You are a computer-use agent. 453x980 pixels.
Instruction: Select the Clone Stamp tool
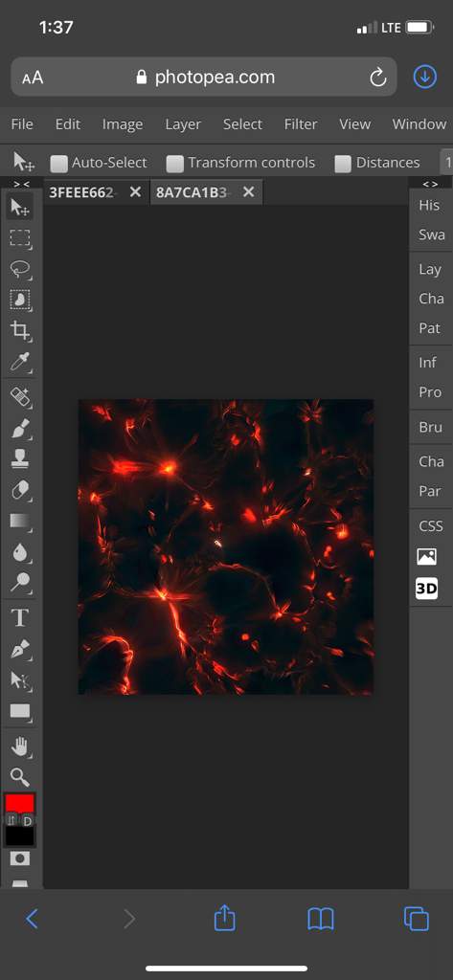(20, 459)
